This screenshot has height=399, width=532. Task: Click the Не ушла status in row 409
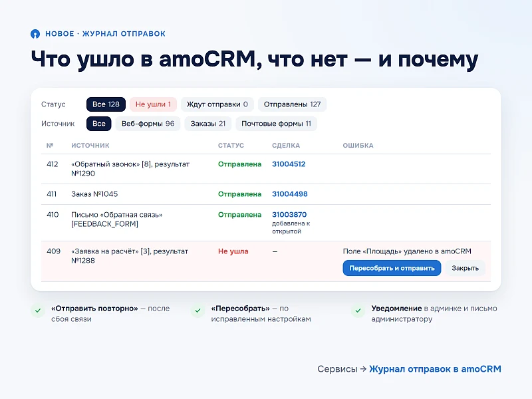[x=233, y=251]
